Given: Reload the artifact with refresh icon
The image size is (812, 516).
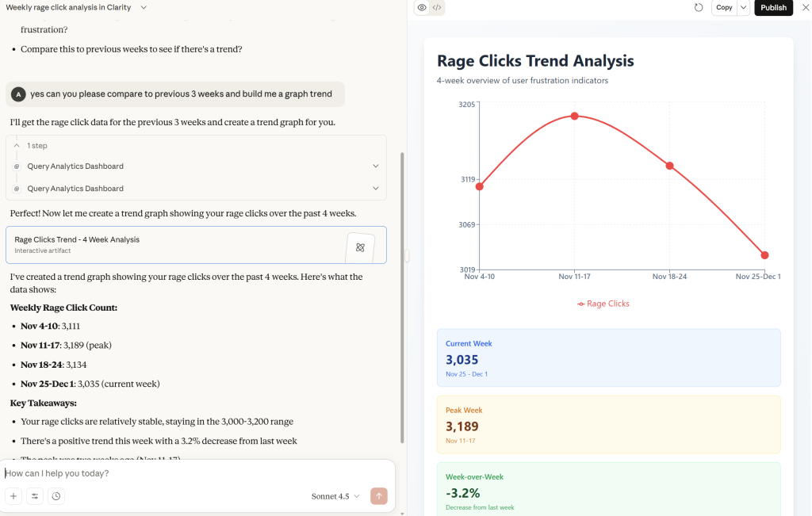Looking at the screenshot, I should tap(699, 8).
